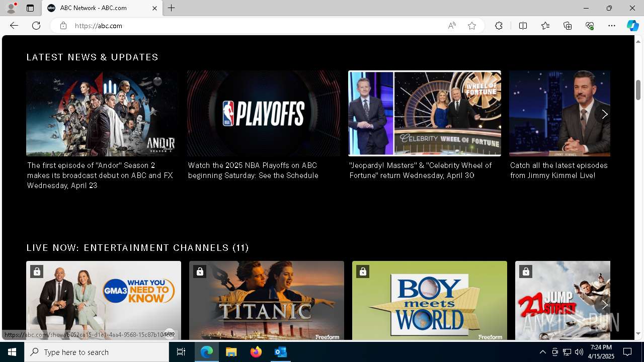Activate Read aloud in the address bar

pos(452,26)
